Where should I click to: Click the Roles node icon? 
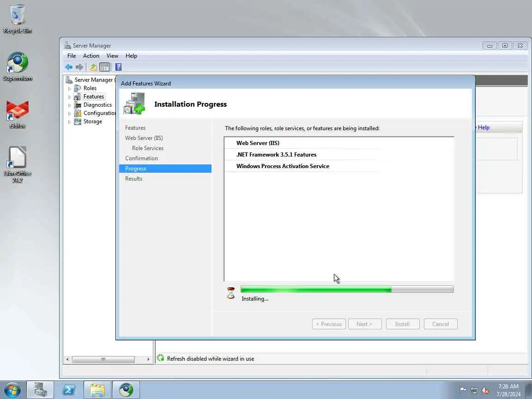coord(78,88)
